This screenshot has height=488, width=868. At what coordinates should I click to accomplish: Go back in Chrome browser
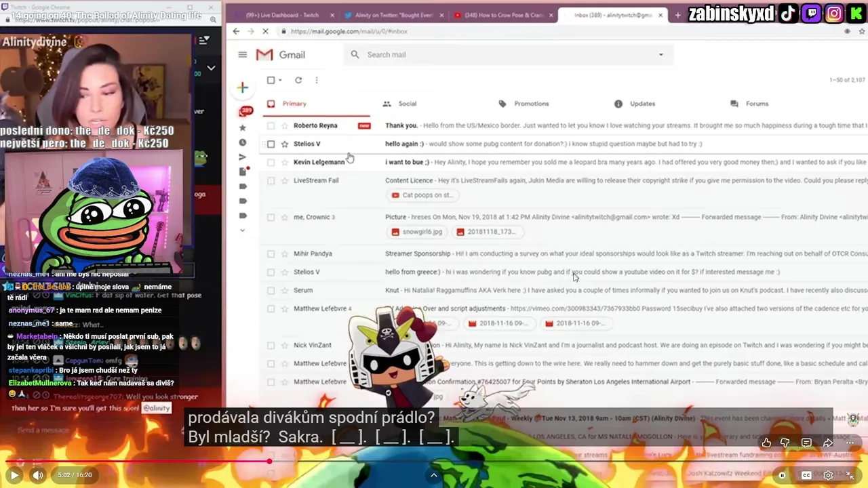[x=235, y=31]
